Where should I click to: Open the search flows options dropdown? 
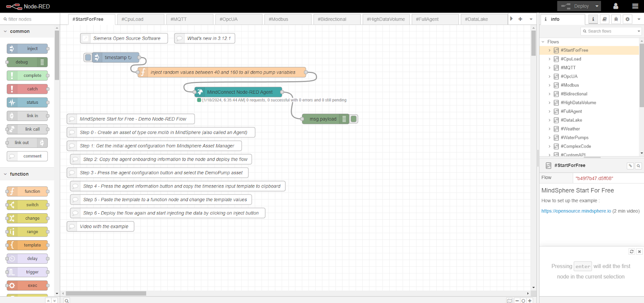click(639, 31)
